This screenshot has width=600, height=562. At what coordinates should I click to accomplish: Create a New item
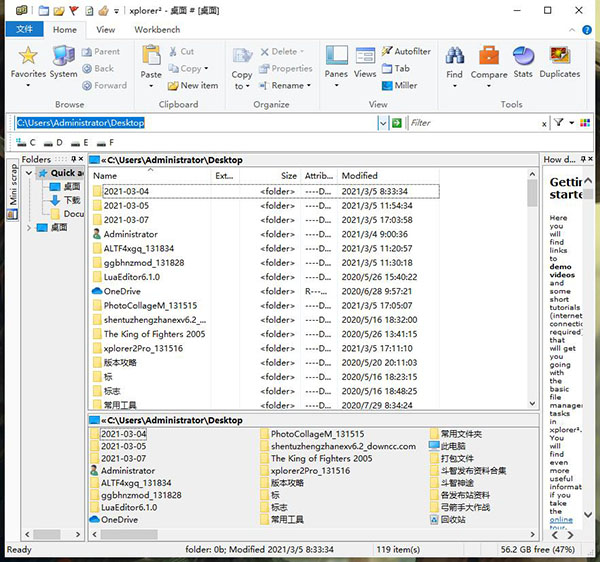[x=193, y=85]
